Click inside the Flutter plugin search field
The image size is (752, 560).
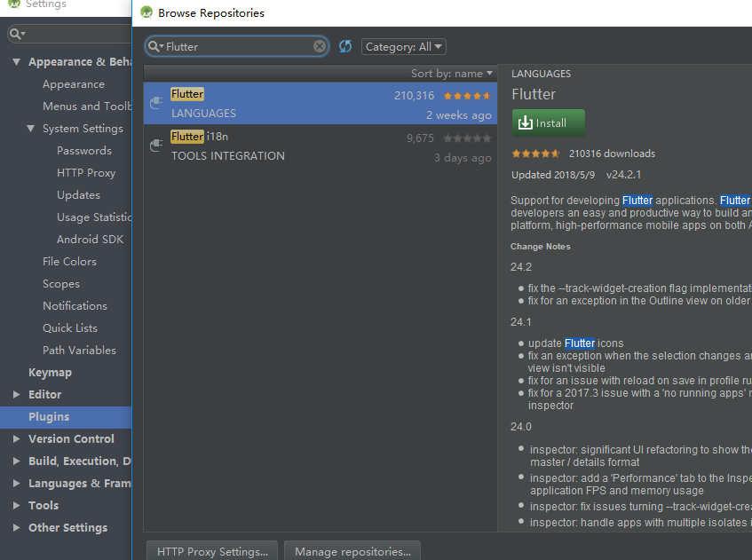pos(237,46)
